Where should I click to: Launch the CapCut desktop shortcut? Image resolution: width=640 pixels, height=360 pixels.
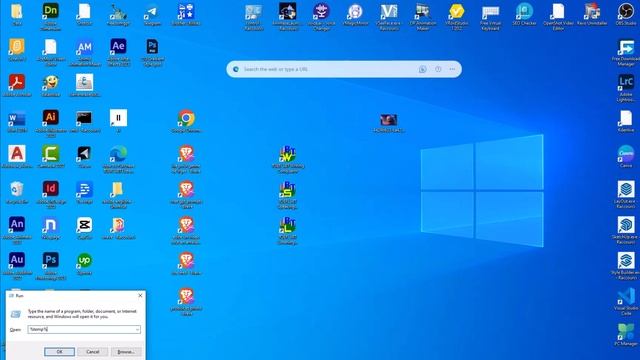(84, 225)
